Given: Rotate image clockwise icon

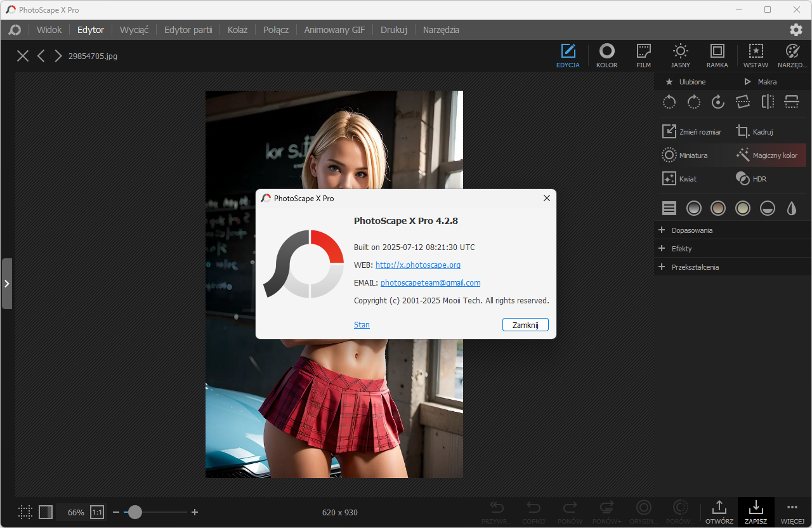Looking at the screenshot, I should [x=693, y=102].
